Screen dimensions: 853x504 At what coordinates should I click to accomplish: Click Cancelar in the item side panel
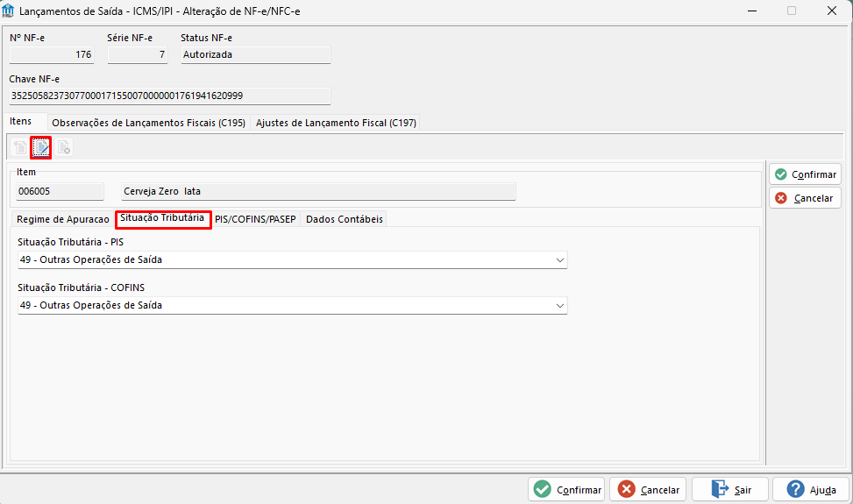[805, 198]
